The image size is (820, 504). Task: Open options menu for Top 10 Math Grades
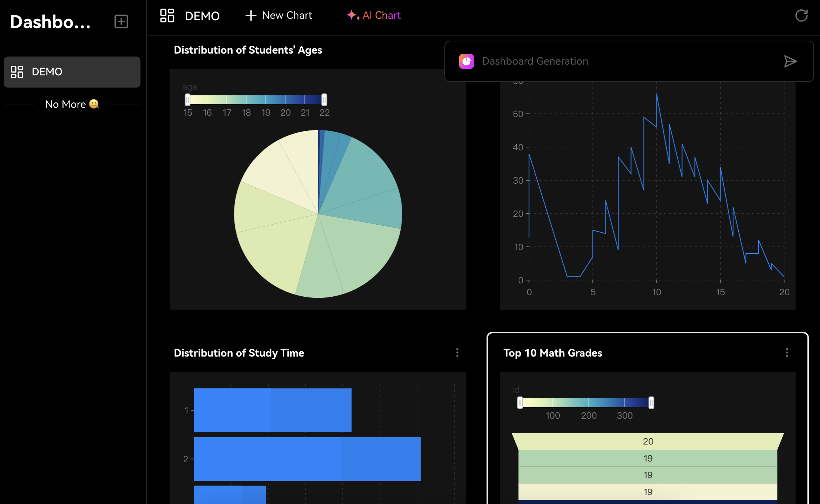[x=787, y=353]
